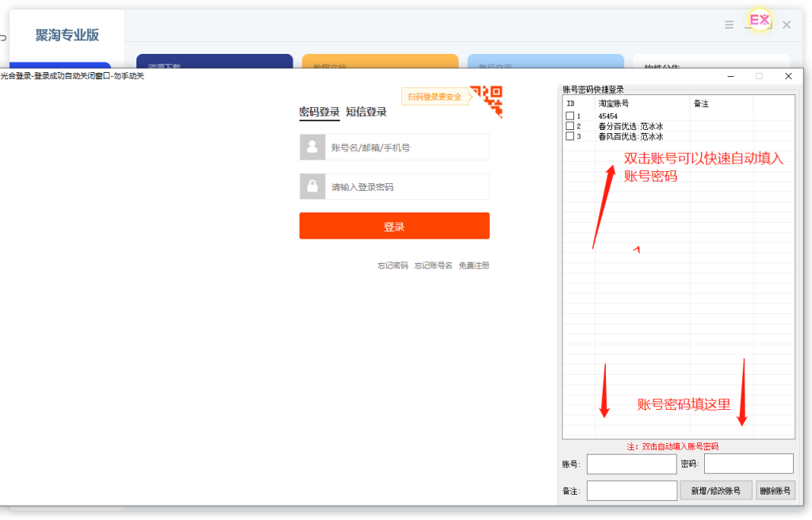Click the orange 登录 button

point(394,226)
